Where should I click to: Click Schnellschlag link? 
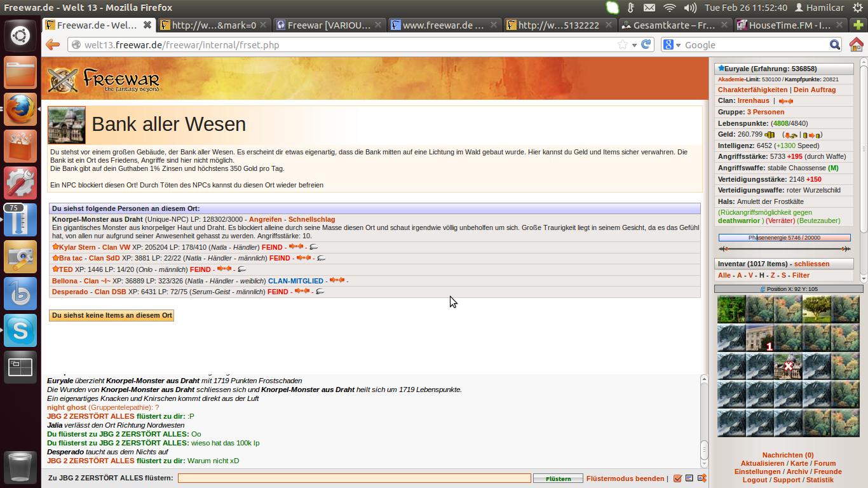(311, 219)
